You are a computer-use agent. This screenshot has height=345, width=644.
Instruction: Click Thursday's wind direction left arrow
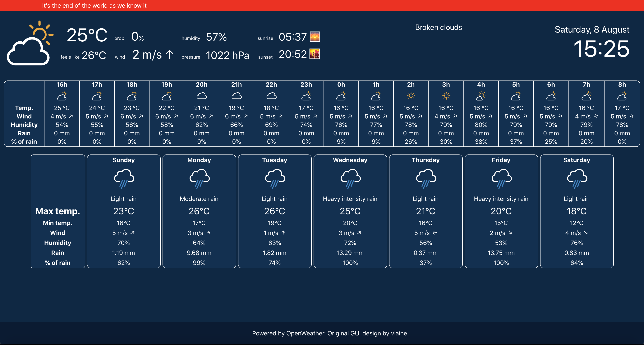435,233
